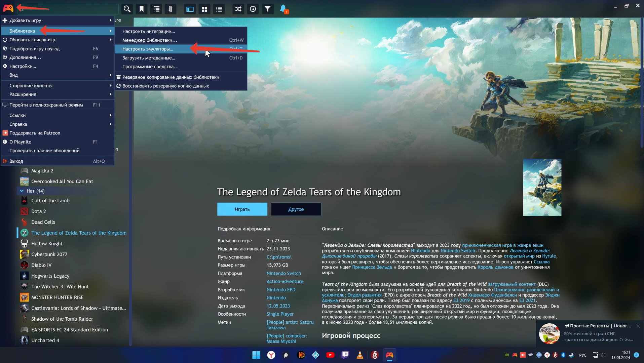Screen dimensions: 644x363
Task: Open the bookmark toolbar icon
Action: 142,9
